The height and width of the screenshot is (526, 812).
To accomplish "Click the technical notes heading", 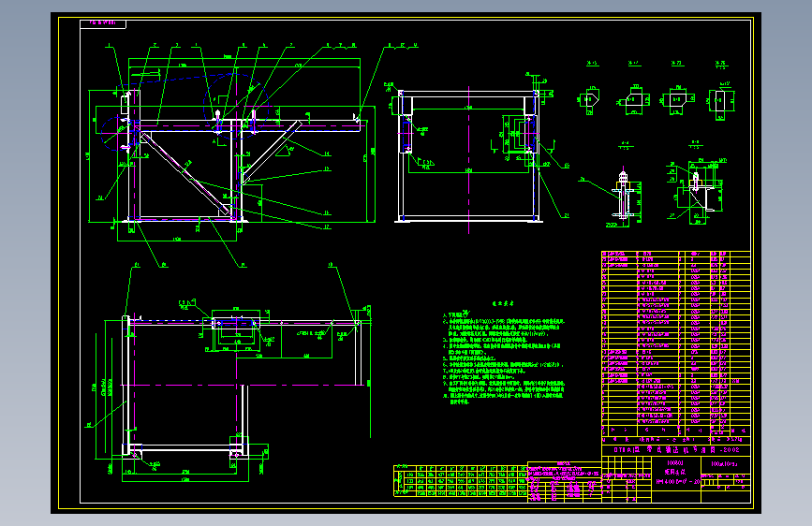I will pos(503,304).
